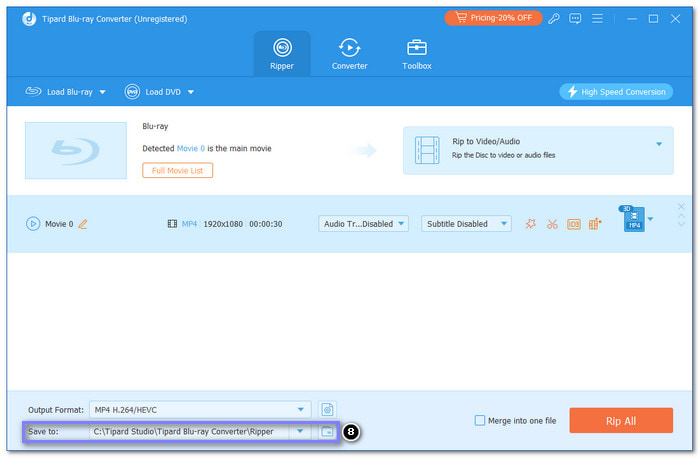The image size is (700, 458).
Task: Click the 00:00:30 duration text
Action: (266, 224)
